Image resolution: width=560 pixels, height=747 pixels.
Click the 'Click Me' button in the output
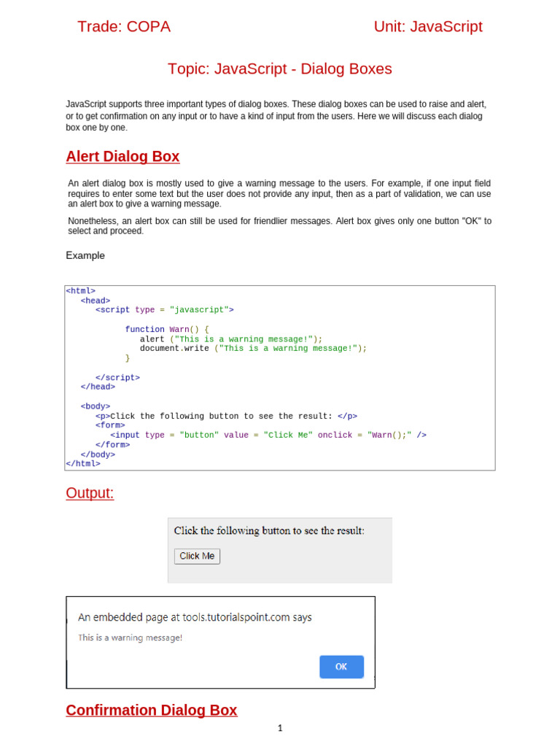(x=197, y=556)
